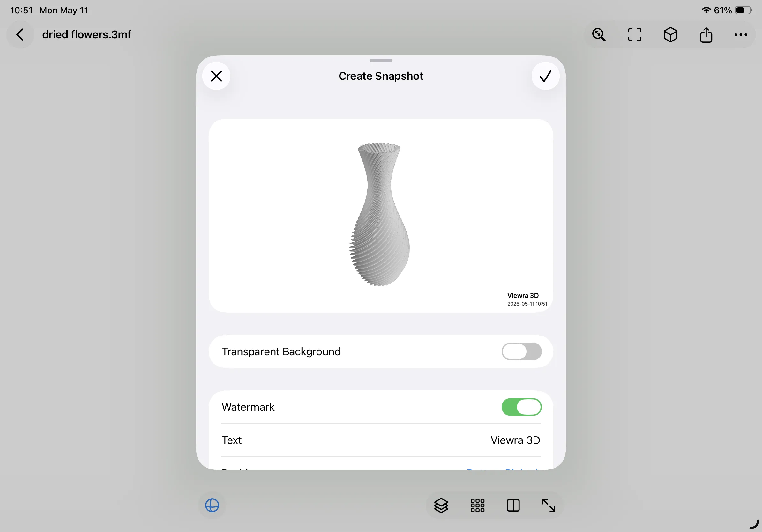Viewport: 762px width, 532px height.
Task: Open the 3D cube view icon
Action: click(670, 34)
